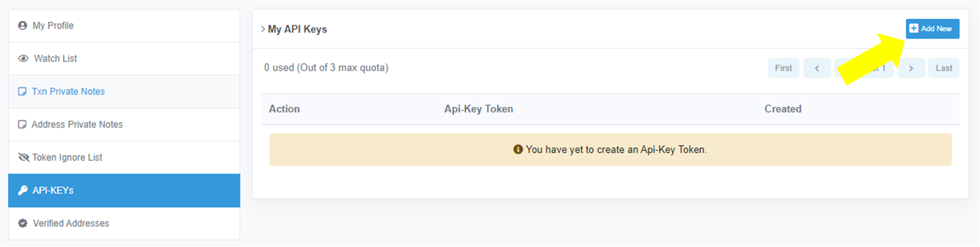Click the info icon in the warning banner
The image size is (980, 247).
coord(518,149)
